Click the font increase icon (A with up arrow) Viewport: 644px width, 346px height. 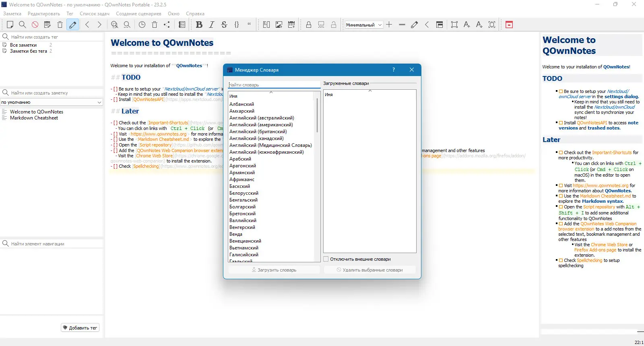466,25
